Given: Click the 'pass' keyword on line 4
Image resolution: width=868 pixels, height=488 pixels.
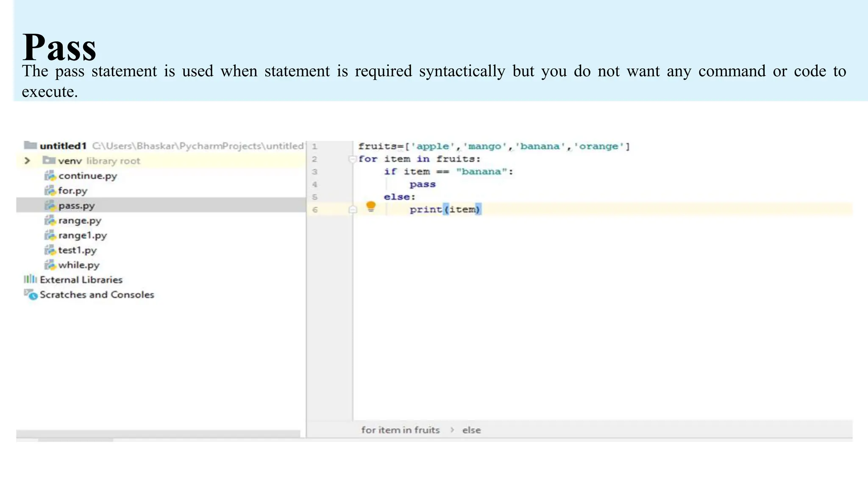Looking at the screenshot, I should point(422,184).
